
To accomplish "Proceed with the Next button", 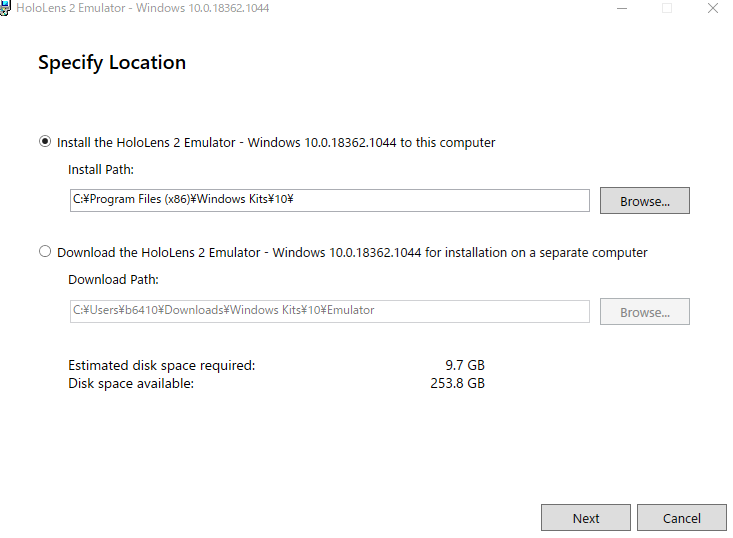I will click(586, 517).
